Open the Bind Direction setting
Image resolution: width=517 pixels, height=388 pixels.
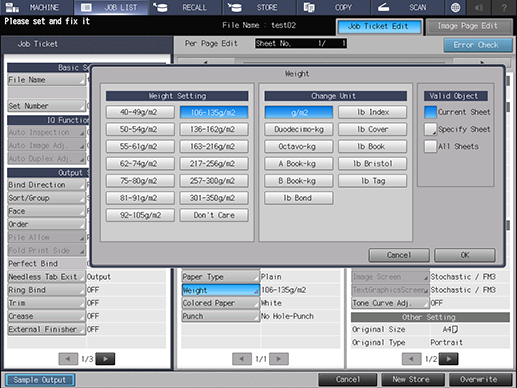(x=46, y=185)
